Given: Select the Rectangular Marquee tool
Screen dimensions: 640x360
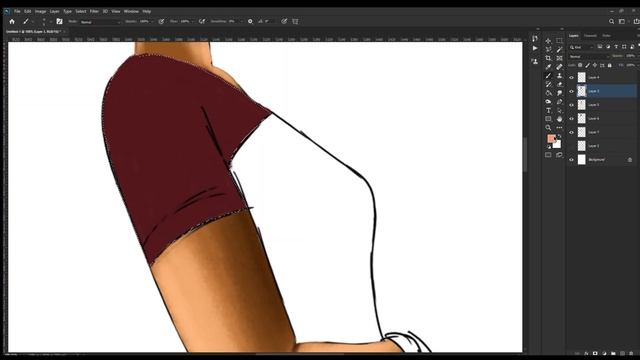Looking at the screenshot, I should 559,41.
